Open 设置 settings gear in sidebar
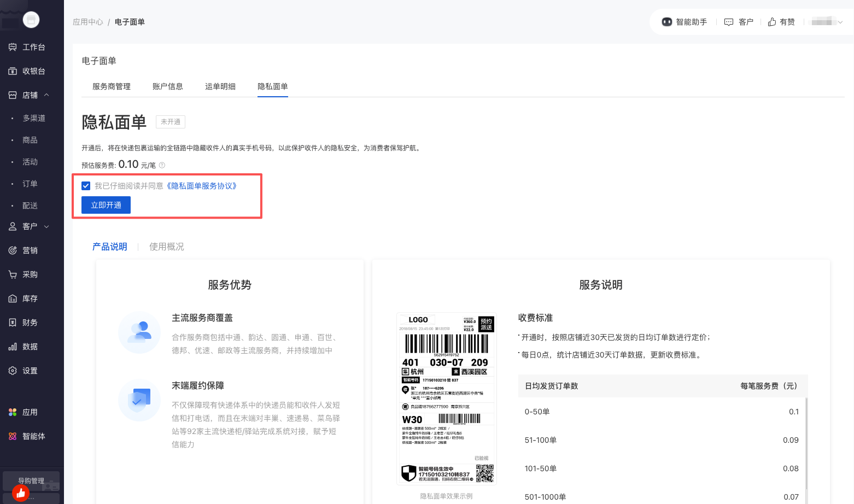 pyautogui.click(x=13, y=371)
